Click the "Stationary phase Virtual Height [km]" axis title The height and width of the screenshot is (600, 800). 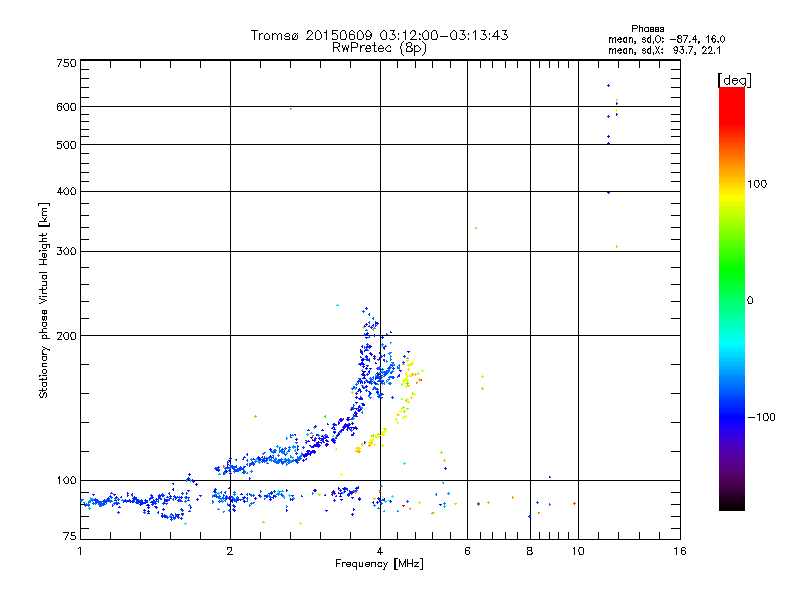click(43, 301)
